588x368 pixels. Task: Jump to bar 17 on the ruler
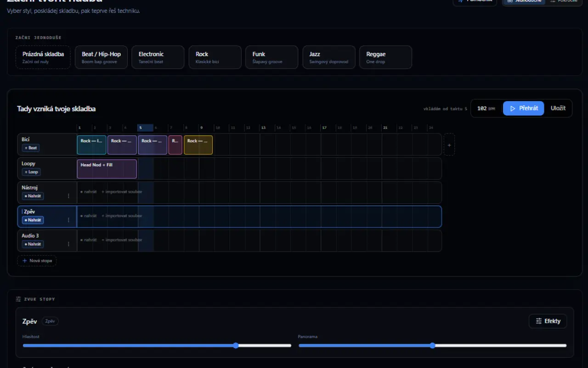[x=328, y=128]
